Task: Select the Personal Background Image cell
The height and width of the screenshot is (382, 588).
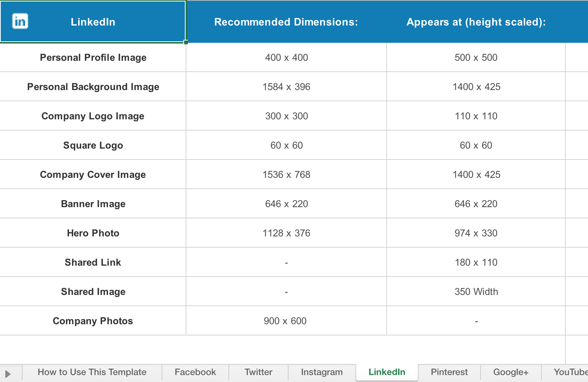Action: (x=93, y=87)
